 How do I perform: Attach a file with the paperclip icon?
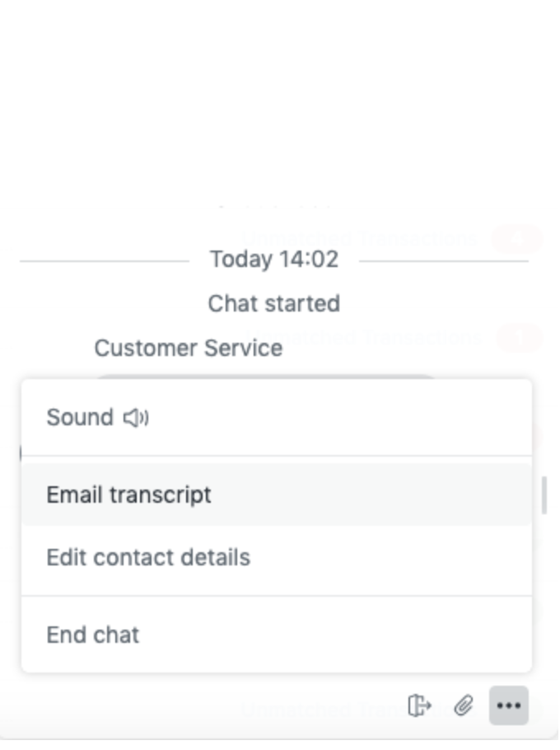[x=464, y=706]
